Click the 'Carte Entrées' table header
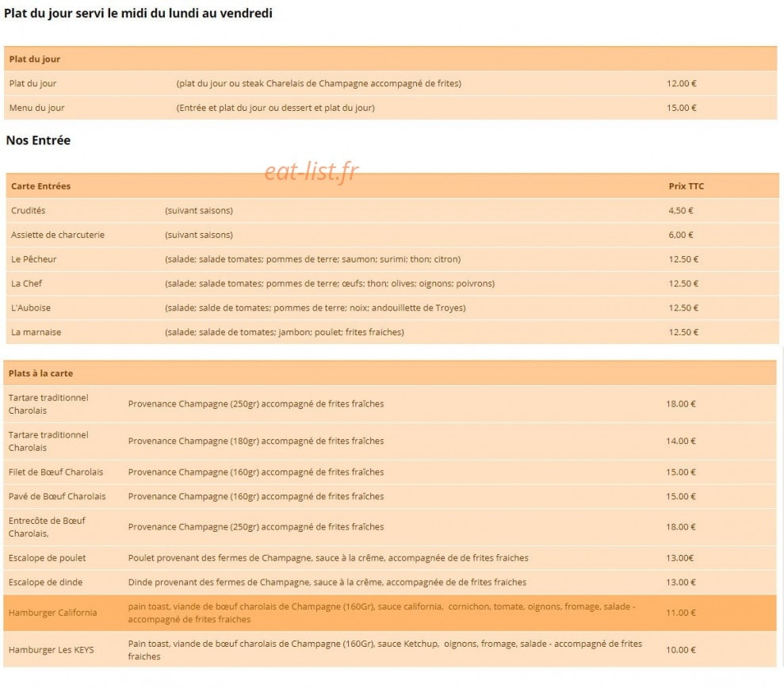Viewport: 784px width, 688px height. (x=40, y=186)
